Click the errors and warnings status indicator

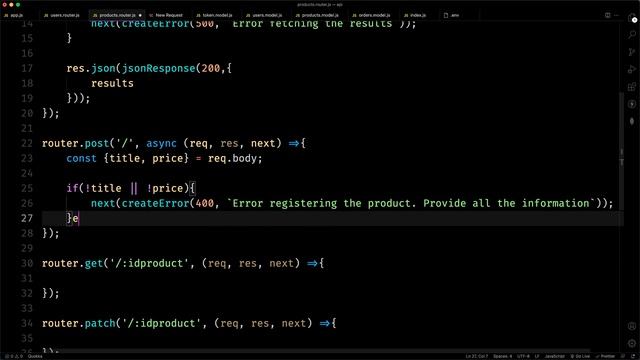point(14,356)
